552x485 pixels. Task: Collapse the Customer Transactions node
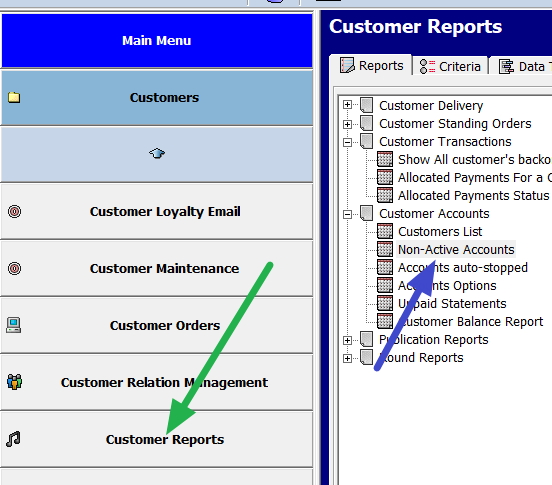(347, 142)
